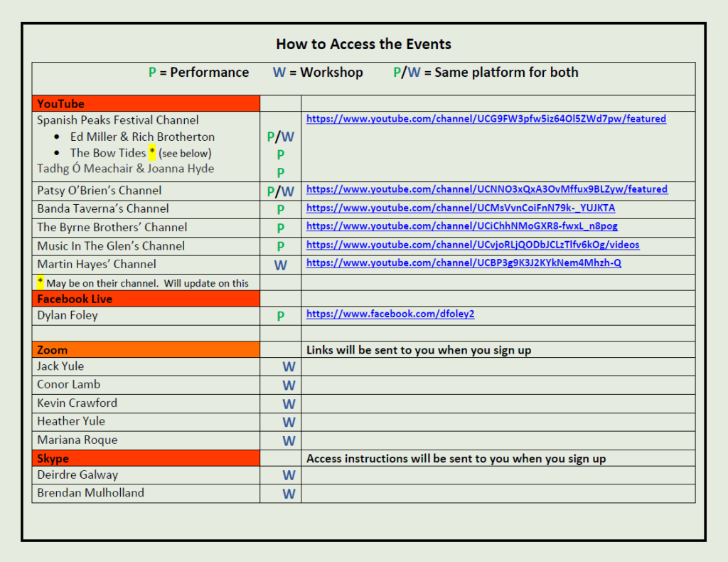
Task: Click the W marker beside Kevin Crawford
Action: point(289,404)
